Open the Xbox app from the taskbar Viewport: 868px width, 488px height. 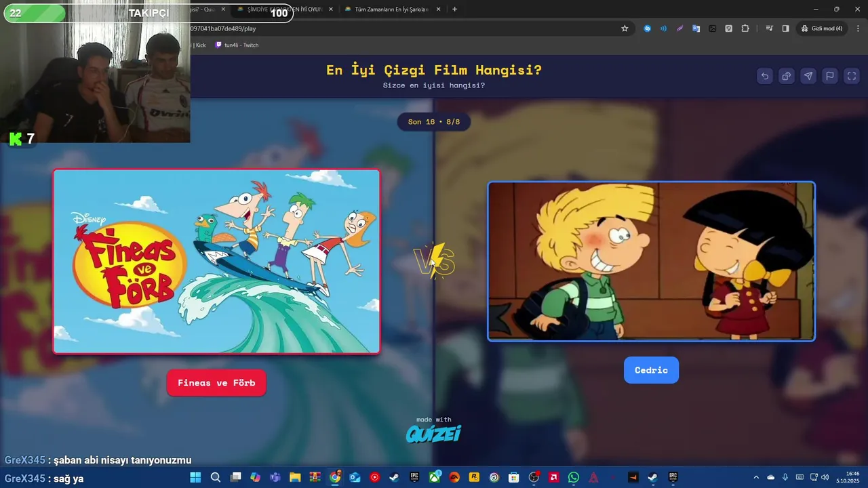coord(435,477)
